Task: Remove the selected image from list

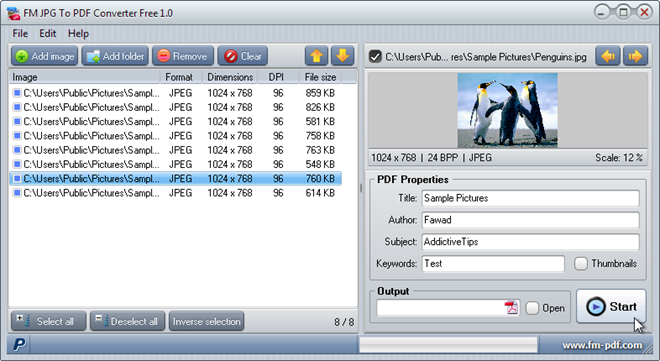Action: (183, 56)
